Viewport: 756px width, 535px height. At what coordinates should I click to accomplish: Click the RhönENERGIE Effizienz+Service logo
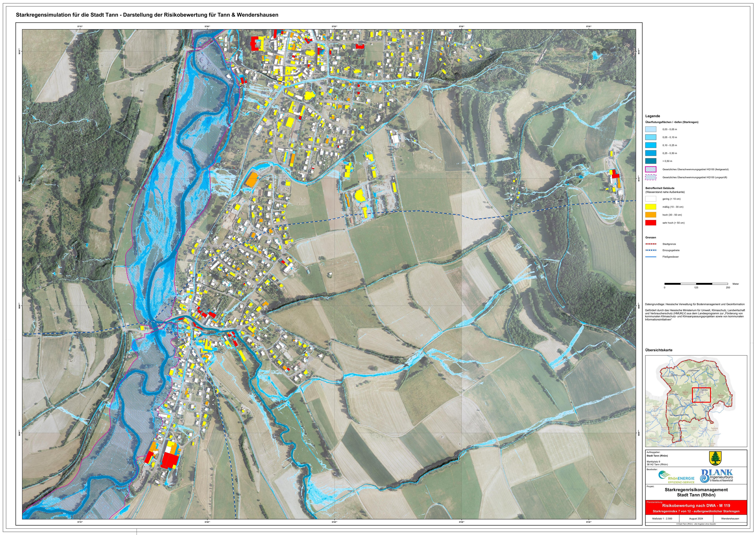click(676, 477)
